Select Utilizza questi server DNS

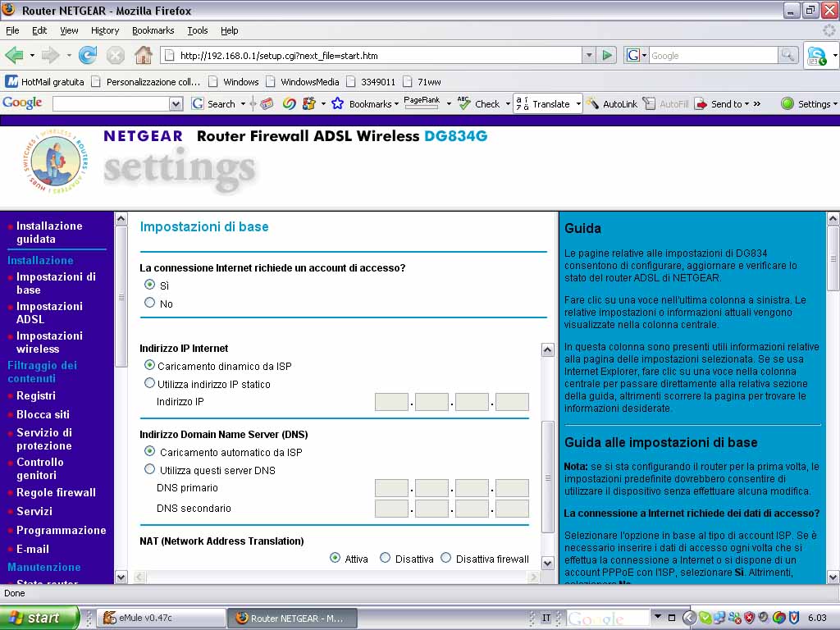(149, 469)
